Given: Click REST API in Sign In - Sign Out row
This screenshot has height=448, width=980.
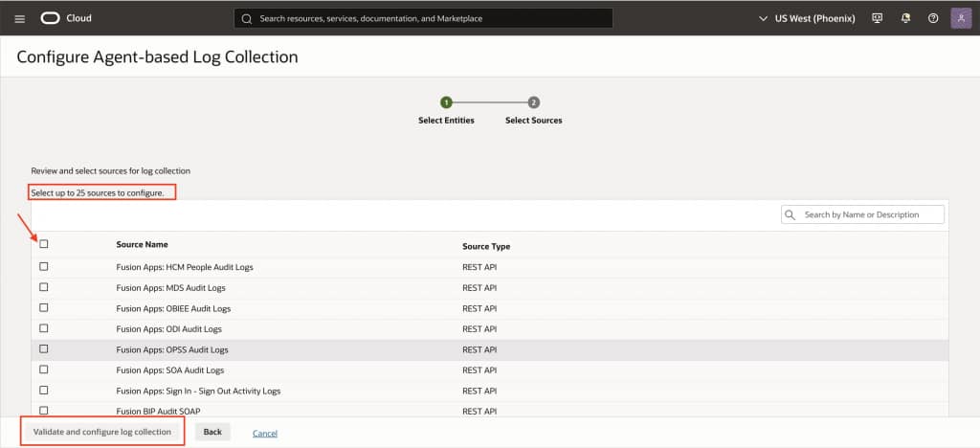Looking at the screenshot, I should coord(479,392).
